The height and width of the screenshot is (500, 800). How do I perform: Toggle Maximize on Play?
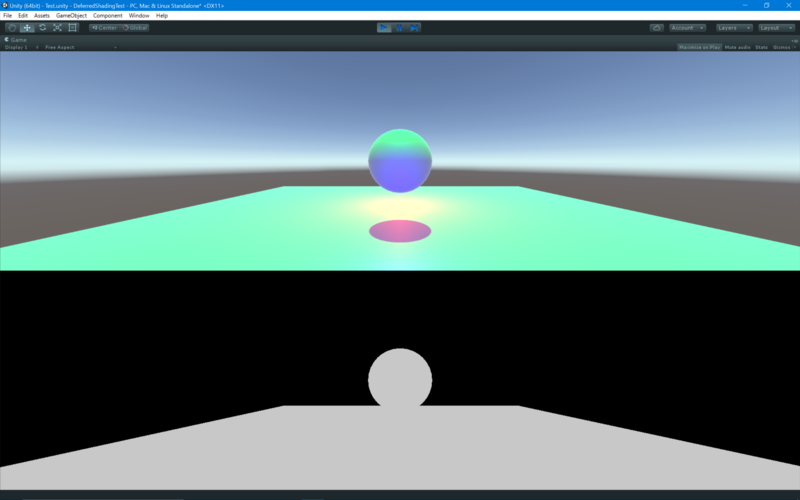pyautogui.click(x=699, y=47)
